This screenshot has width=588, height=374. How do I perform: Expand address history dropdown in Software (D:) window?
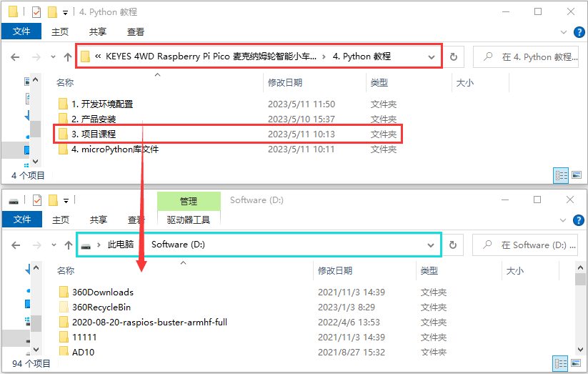pos(431,245)
